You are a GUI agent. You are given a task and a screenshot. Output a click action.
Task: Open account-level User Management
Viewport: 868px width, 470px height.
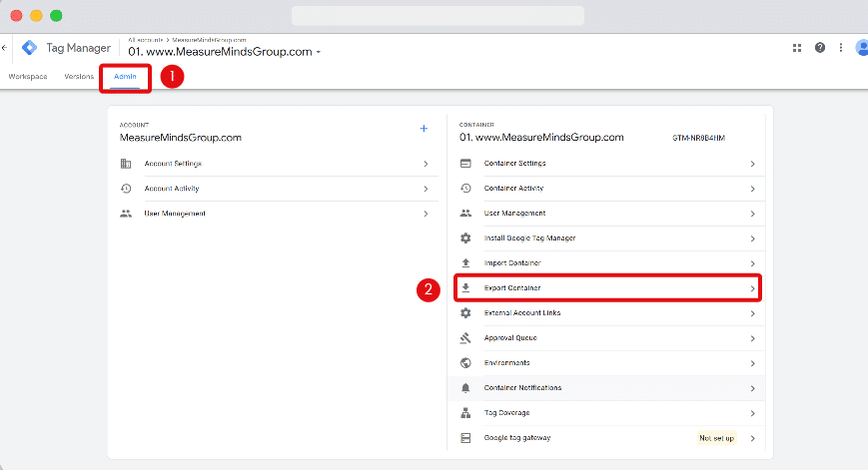tap(279, 214)
